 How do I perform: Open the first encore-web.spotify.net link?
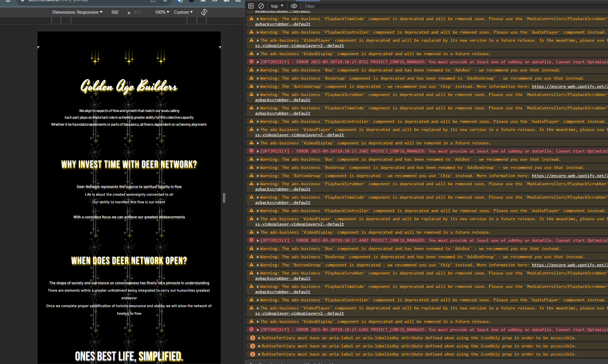coord(569,86)
